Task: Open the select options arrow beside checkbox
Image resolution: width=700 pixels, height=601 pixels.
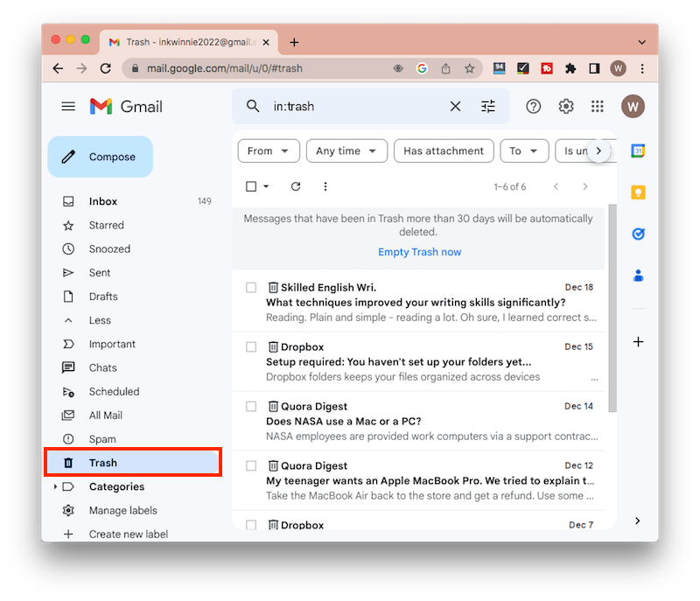Action: tap(266, 186)
